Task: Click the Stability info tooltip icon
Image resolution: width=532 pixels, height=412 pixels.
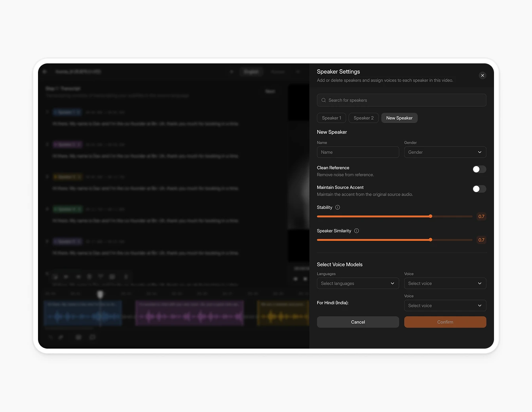Action: click(x=337, y=207)
